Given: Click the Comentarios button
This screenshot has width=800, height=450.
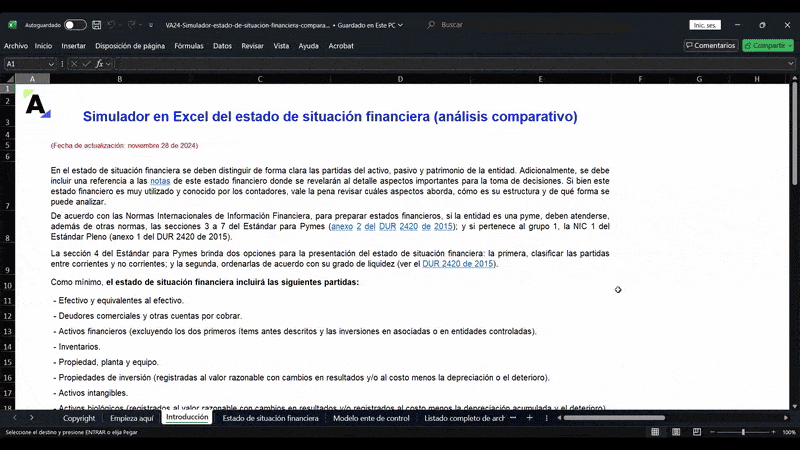Looking at the screenshot, I should (x=710, y=45).
